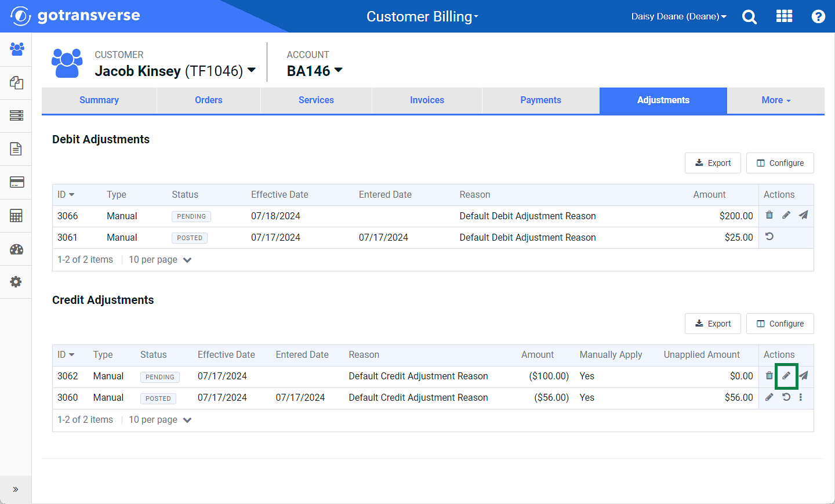Open the Invoices document sidebar icon

point(16,149)
